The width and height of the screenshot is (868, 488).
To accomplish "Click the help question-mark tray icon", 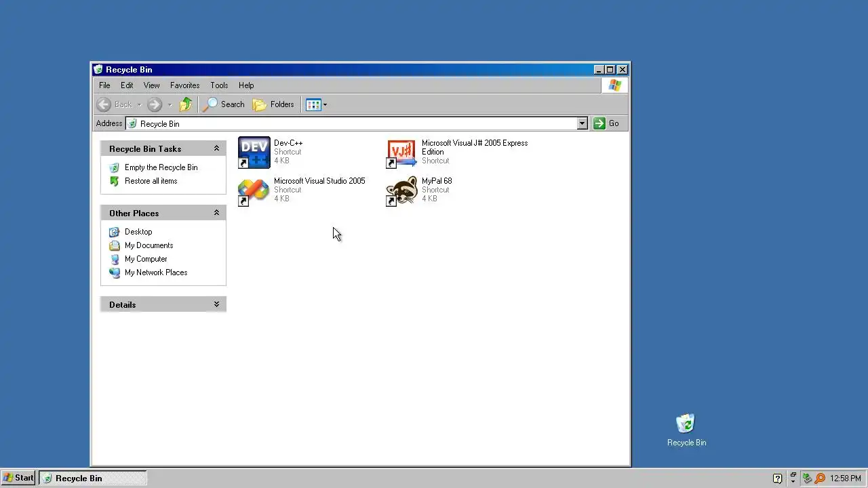I will click(777, 479).
